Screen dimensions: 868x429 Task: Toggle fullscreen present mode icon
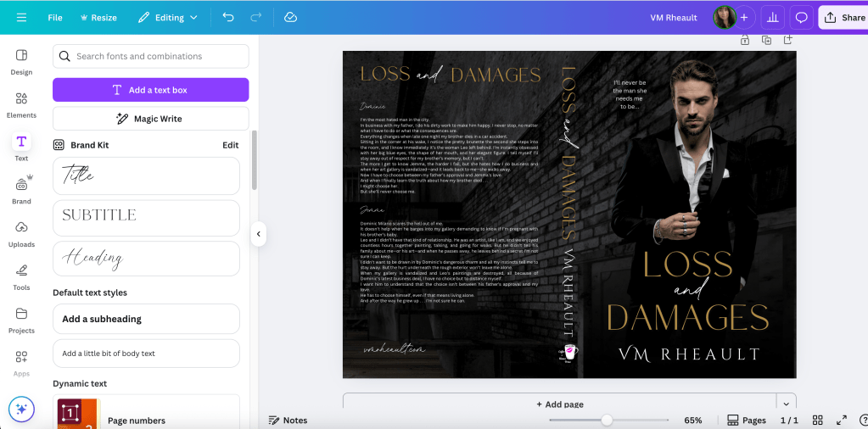(842, 420)
